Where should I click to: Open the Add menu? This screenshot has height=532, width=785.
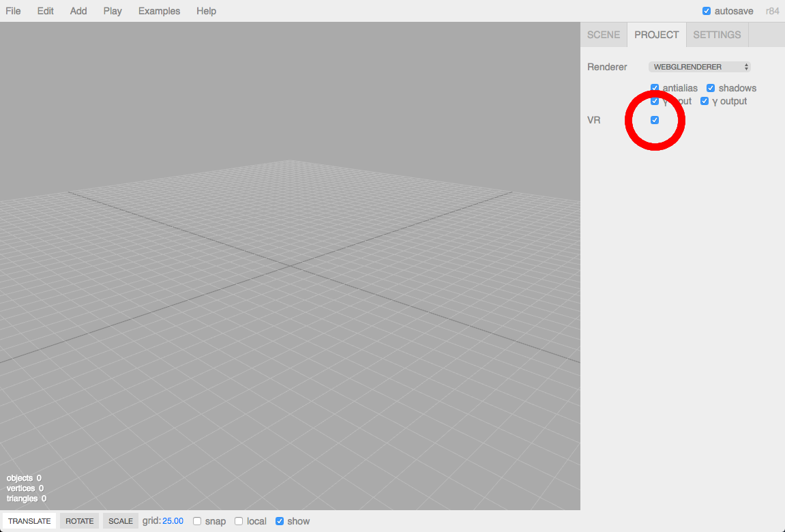tap(78, 11)
